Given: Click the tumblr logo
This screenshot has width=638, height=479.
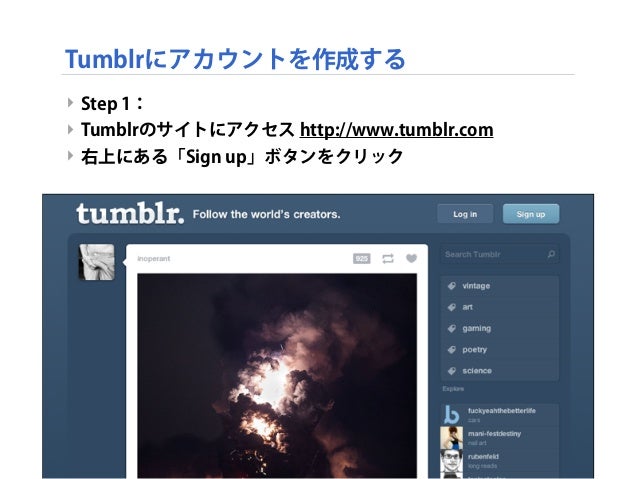Looking at the screenshot, I should pyautogui.click(x=130, y=213).
